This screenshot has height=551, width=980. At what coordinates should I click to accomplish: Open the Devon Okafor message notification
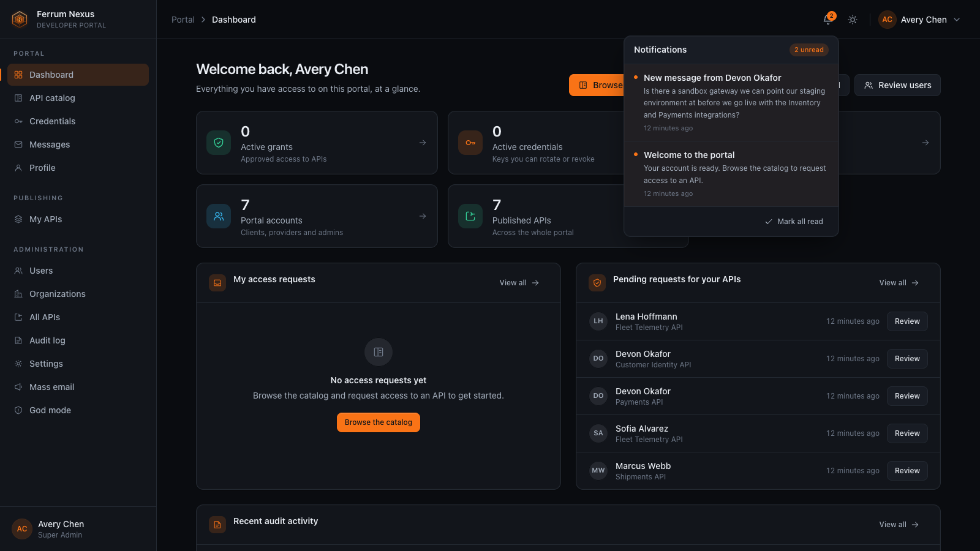pyautogui.click(x=731, y=103)
